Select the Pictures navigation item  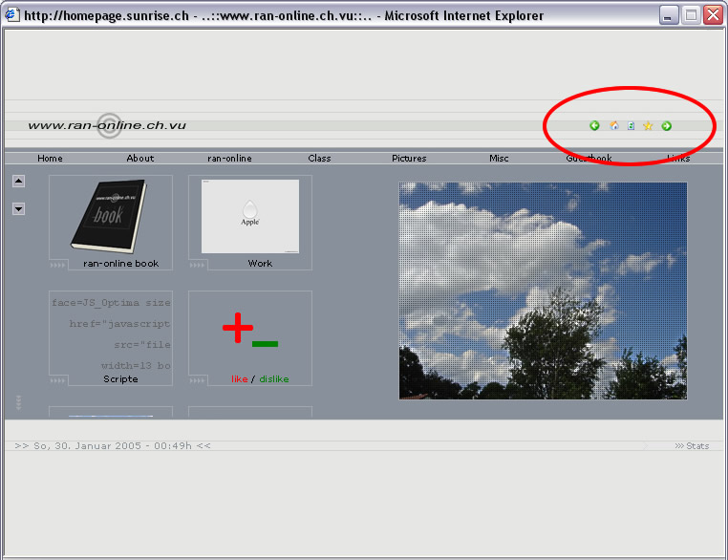(409, 159)
